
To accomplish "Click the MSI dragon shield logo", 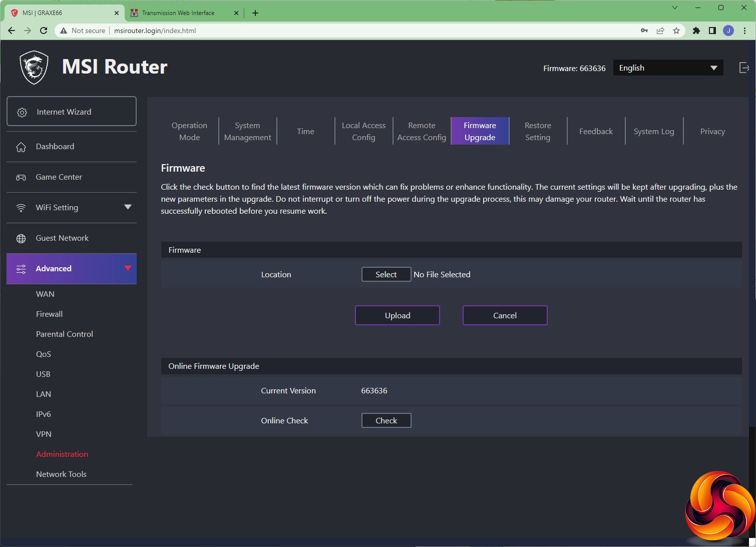I will pos(34,68).
